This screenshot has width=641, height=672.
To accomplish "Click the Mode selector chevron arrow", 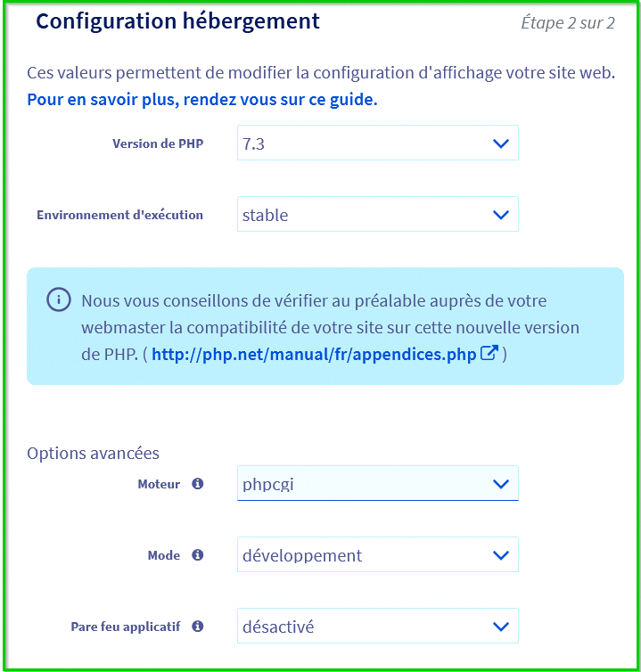I will (500, 555).
